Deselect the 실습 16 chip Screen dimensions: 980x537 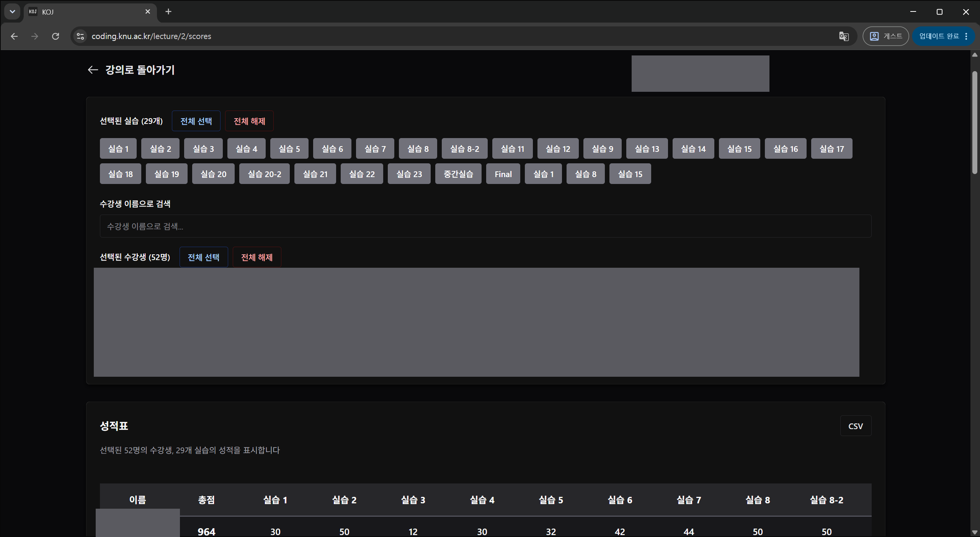[786, 149]
